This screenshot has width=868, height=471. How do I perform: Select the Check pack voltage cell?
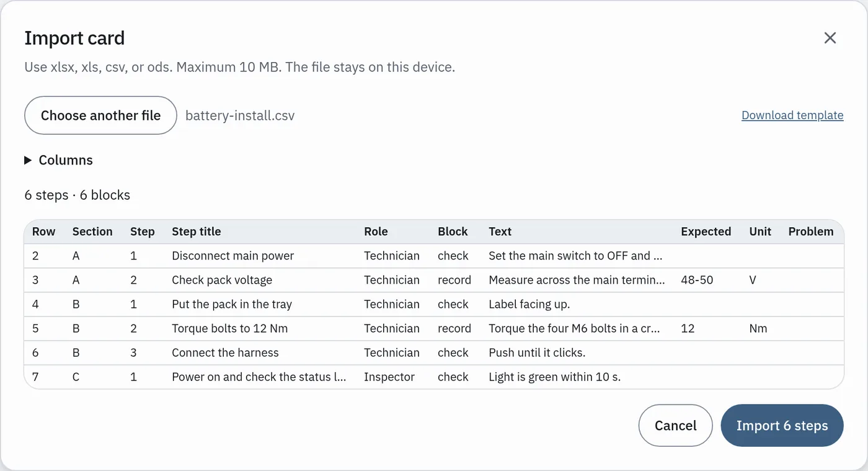(x=222, y=280)
